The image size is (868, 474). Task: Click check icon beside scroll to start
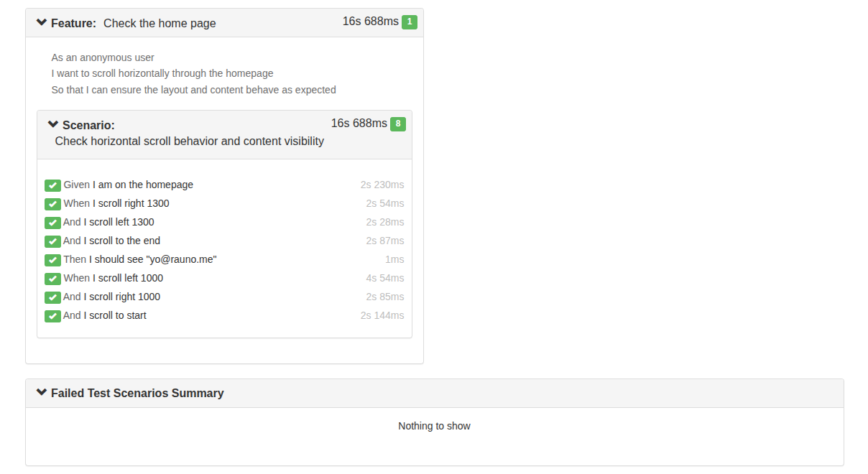52,316
